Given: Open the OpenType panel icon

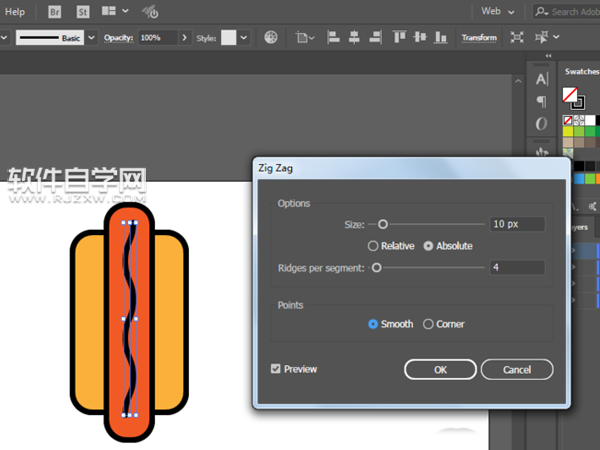Looking at the screenshot, I should 541,124.
